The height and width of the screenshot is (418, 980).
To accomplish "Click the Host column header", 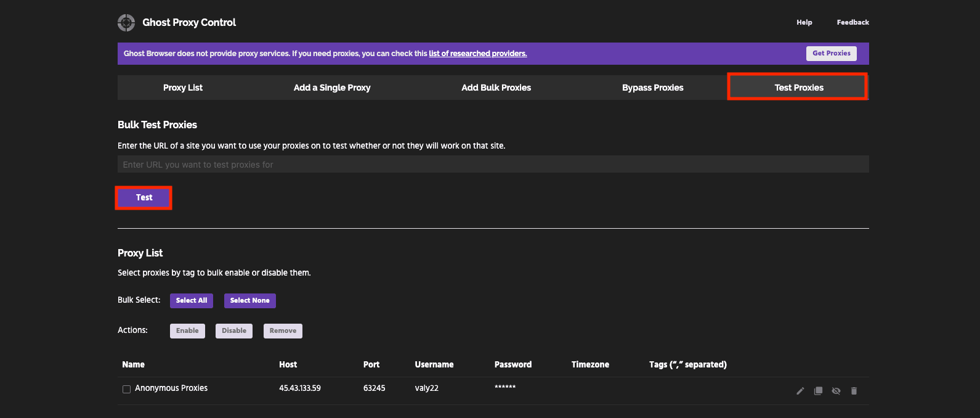I will [x=288, y=364].
